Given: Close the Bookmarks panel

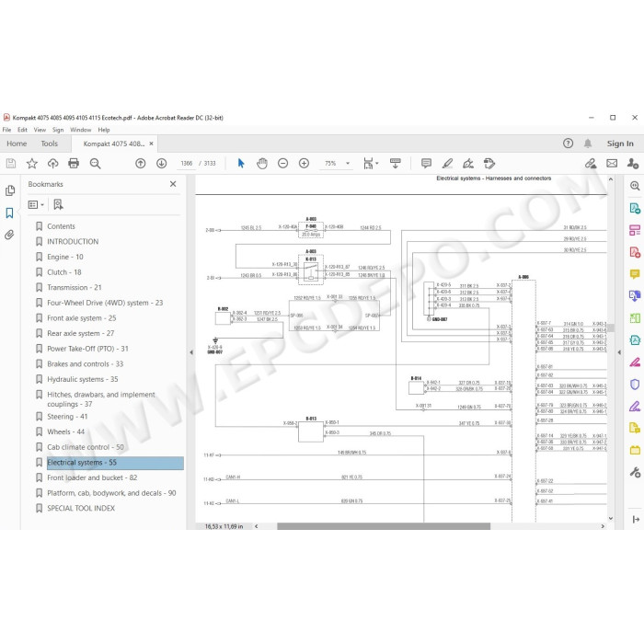Looking at the screenshot, I should tap(173, 184).
